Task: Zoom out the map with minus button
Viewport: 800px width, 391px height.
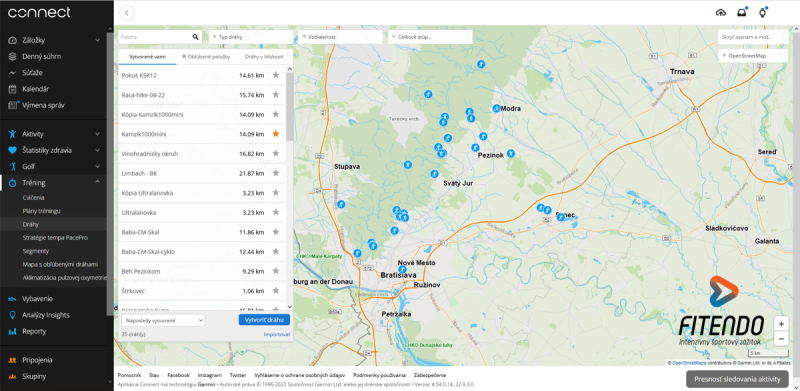Action: (x=781, y=338)
